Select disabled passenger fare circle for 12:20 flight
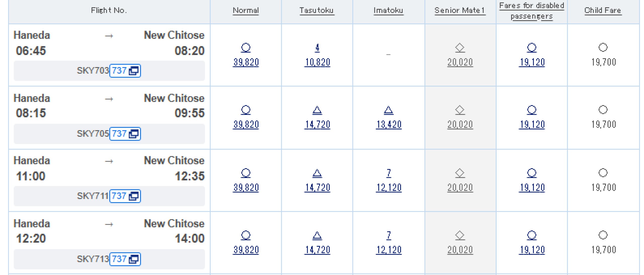The width and height of the screenshot is (644, 275). tap(532, 235)
